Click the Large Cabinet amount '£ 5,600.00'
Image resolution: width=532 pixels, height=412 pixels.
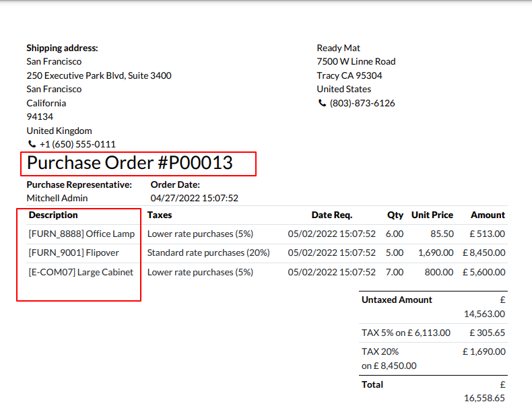tap(484, 272)
